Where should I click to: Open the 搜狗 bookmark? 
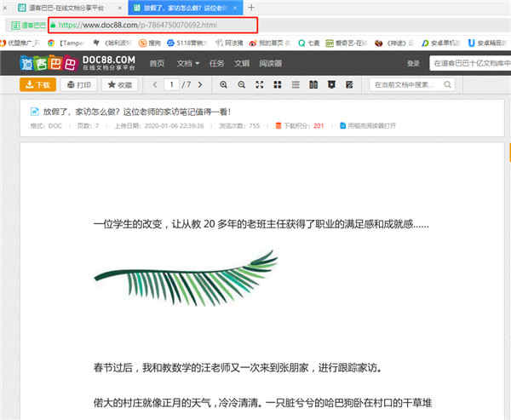(150, 43)
